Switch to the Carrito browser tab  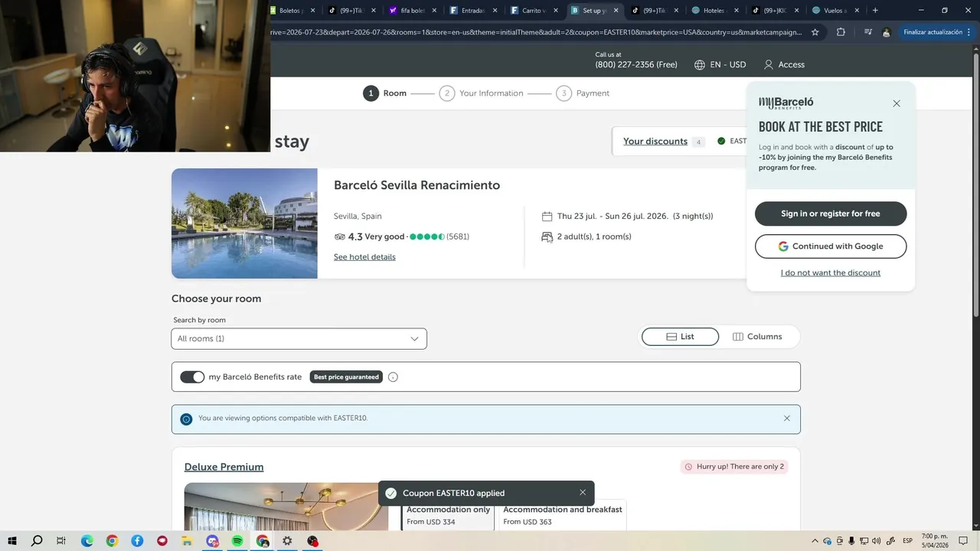534,11
